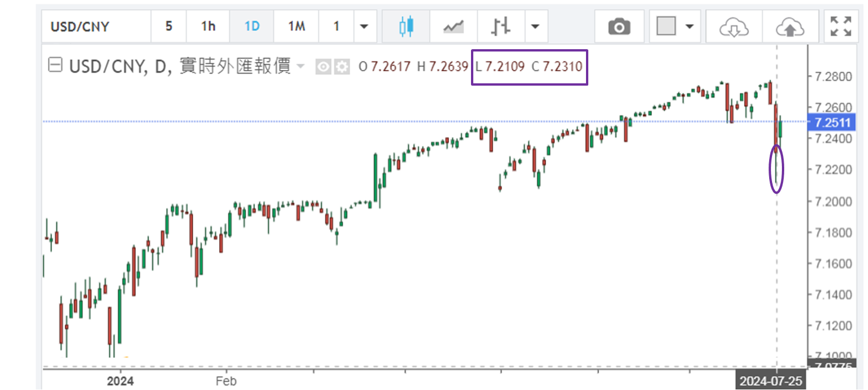Collapse the USD/CNY legend with minus box

coord(55,66)
